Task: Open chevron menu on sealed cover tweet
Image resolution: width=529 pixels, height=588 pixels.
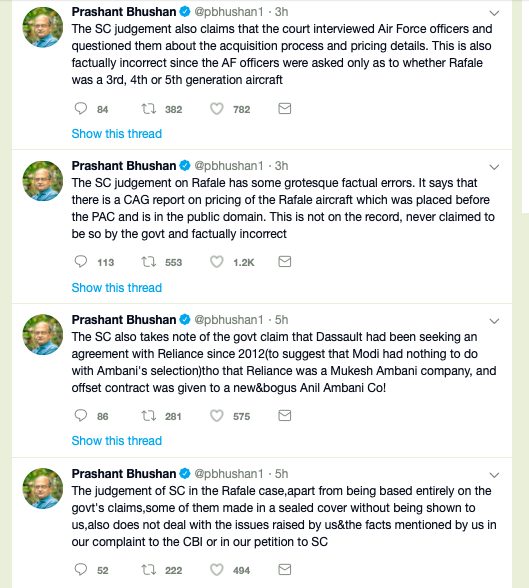Action: [x=495, y=475]
